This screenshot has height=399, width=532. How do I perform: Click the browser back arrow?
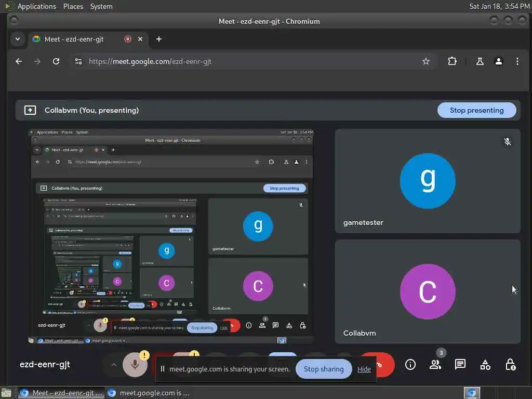coord(19,61)
